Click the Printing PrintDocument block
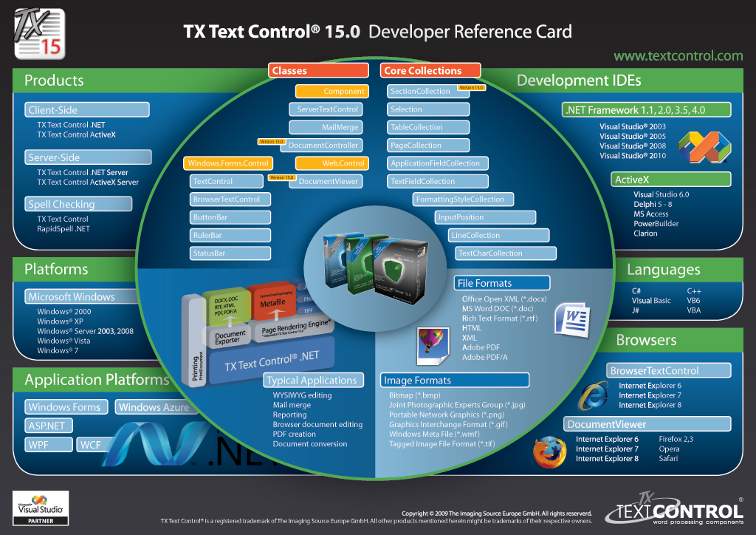 (196, 341)
